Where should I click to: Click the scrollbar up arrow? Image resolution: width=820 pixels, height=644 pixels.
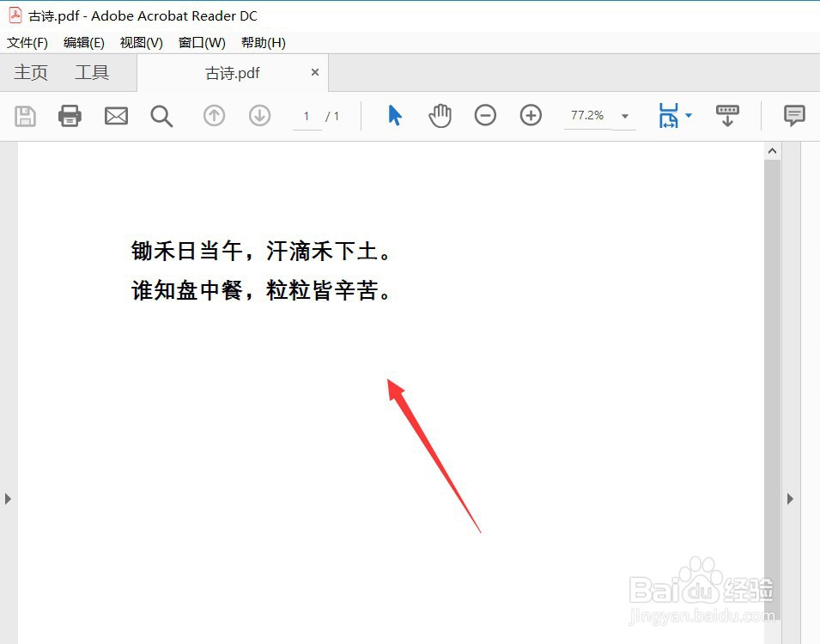[772, 151]
